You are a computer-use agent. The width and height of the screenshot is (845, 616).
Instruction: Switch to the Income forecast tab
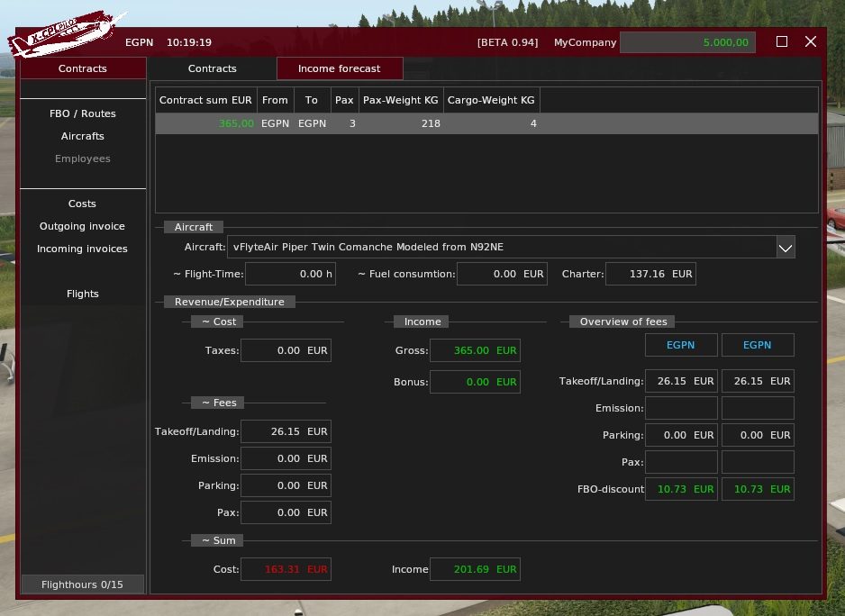pyautogui.click(x=339, y=68)
